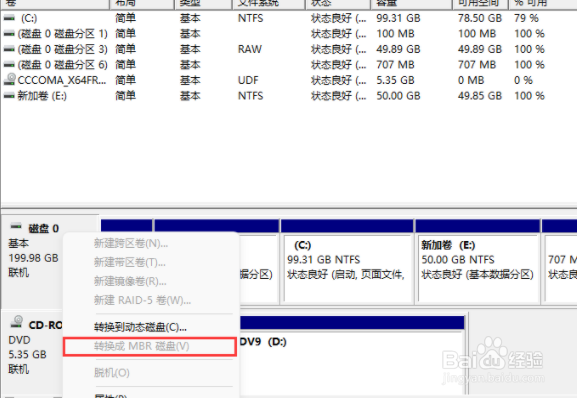Select the 新加卷 (E:) volume in list
The height and width of the screenshot is (398, 577).
click(x=42, y=96)
